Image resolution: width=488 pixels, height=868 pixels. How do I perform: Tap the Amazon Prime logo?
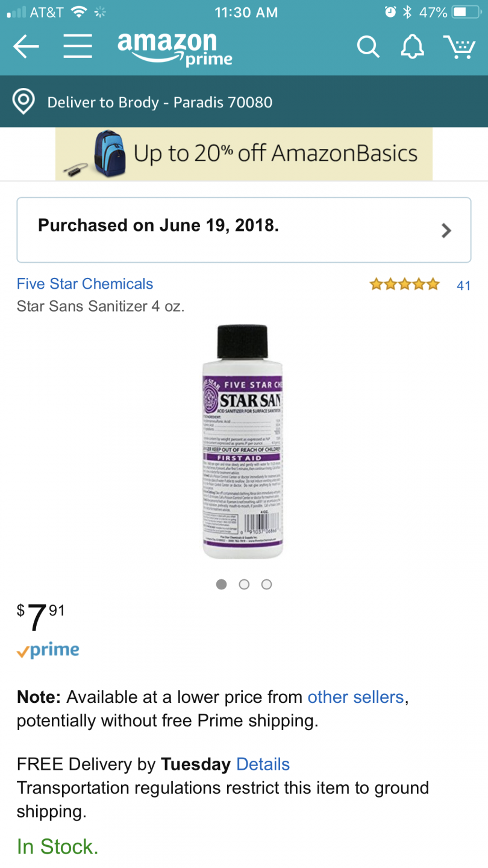click(175, 48)
